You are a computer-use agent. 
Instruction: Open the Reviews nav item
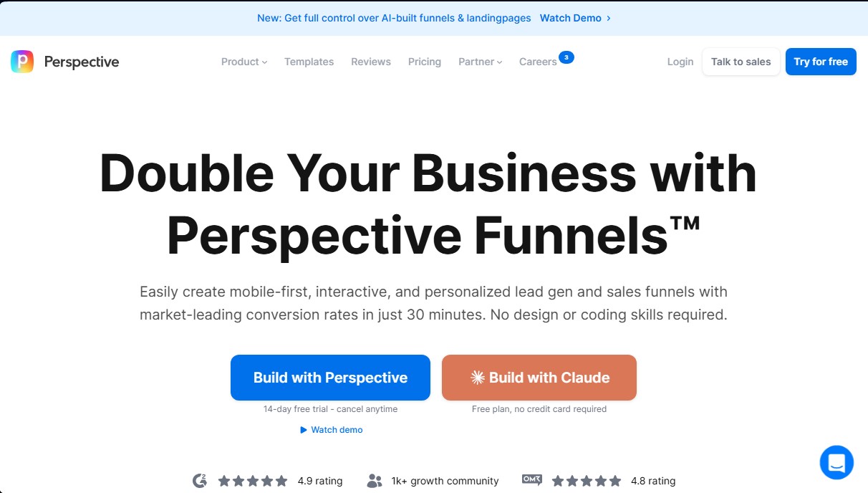(x=371, y=62)
